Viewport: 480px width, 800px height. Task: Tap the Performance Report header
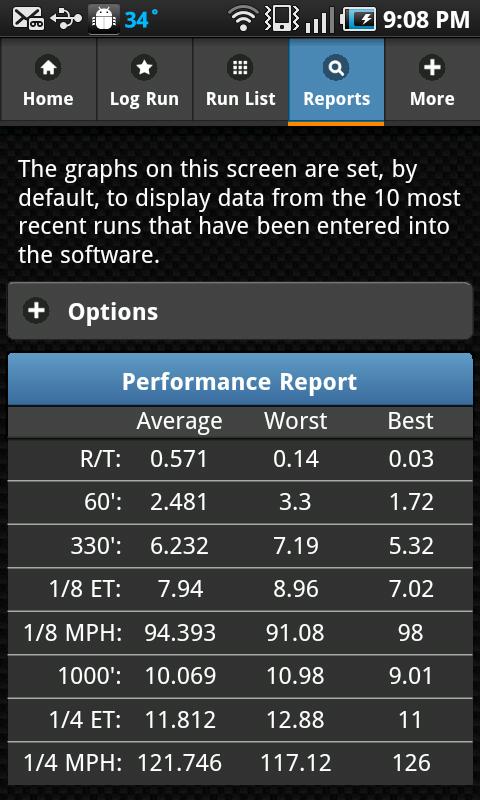coord(240,381)
